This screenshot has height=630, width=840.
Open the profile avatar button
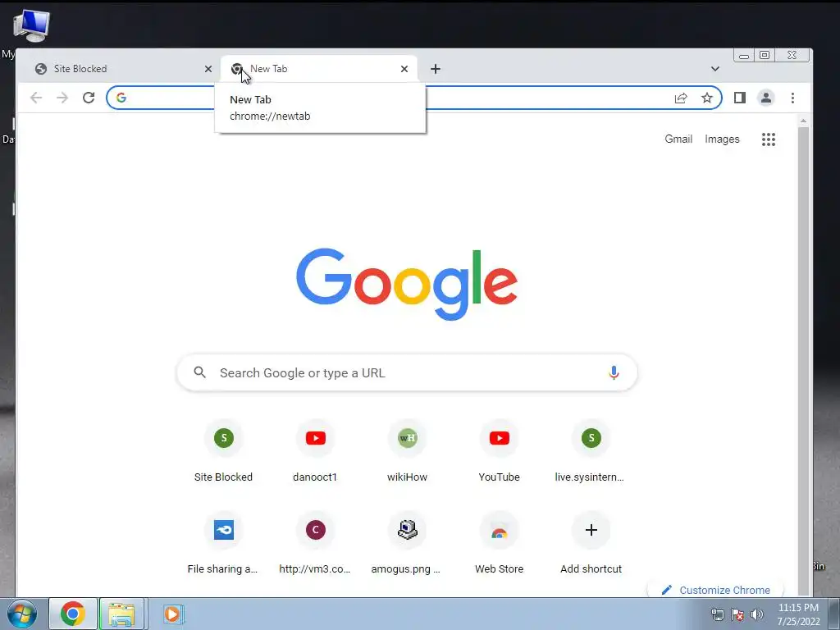click(x=766, y=98)
